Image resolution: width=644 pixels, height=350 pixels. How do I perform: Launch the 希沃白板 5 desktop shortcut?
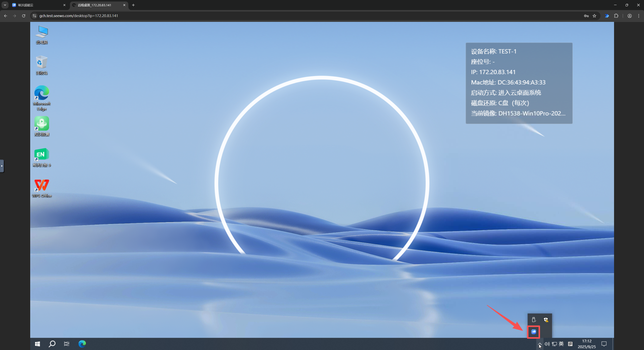tap(42, 157)
